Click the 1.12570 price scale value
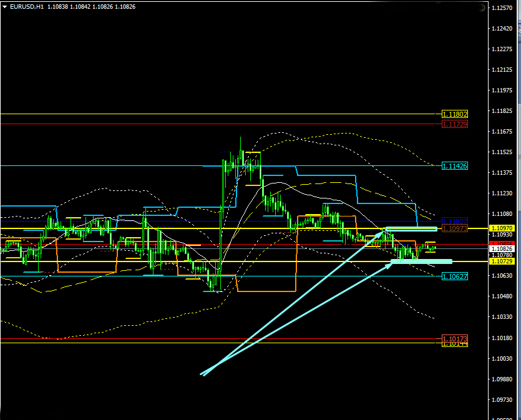This screenshot has width=521, height=420. coord(502,8)
